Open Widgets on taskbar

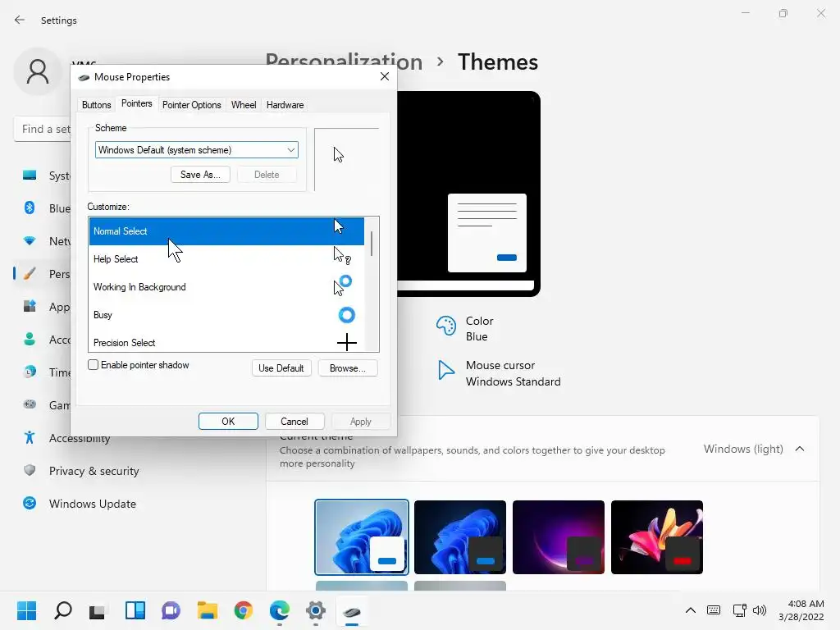(x=135, y=610)
